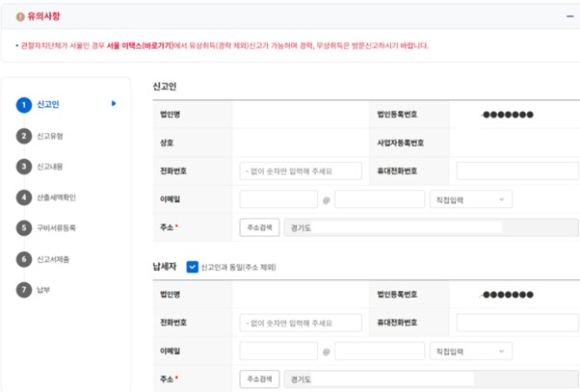Click the 납세자 전화번호 input field

[x=301, y=323]
